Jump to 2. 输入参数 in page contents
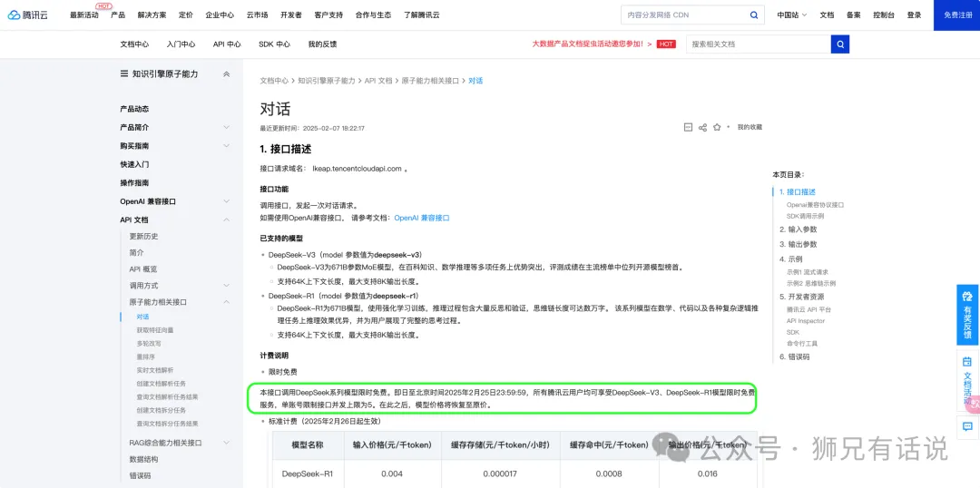Screen dimensions: 980x488 799,229
